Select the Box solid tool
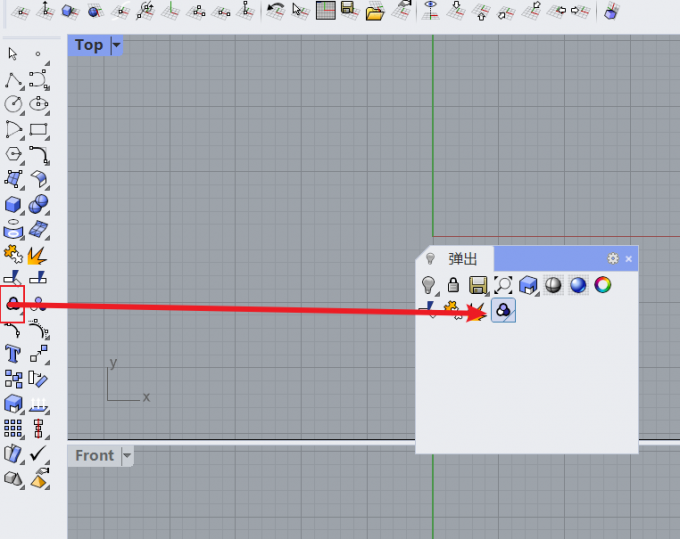Screen dimensions: 680x539 tap(13, 204)
